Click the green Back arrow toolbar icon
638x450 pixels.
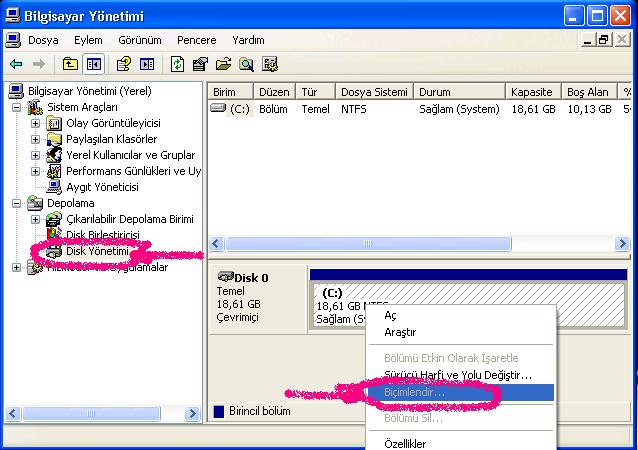click(x=16, y=64)
